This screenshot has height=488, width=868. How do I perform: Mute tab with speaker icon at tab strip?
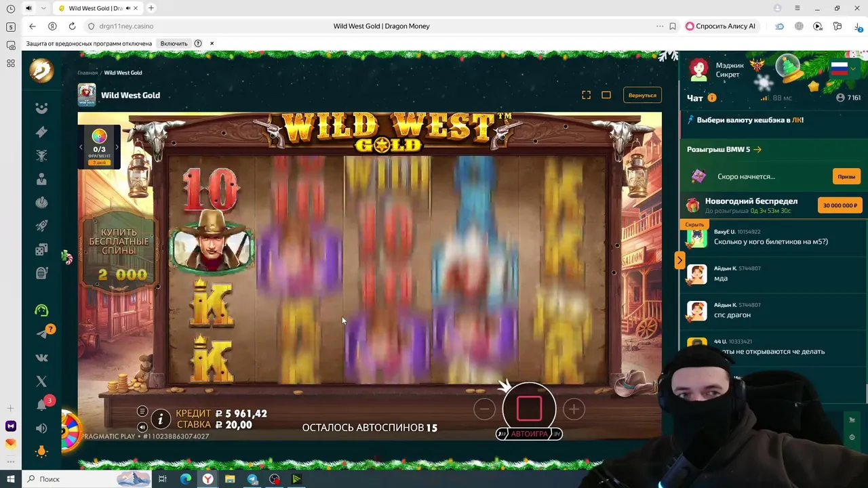click(x=28, y=8)
